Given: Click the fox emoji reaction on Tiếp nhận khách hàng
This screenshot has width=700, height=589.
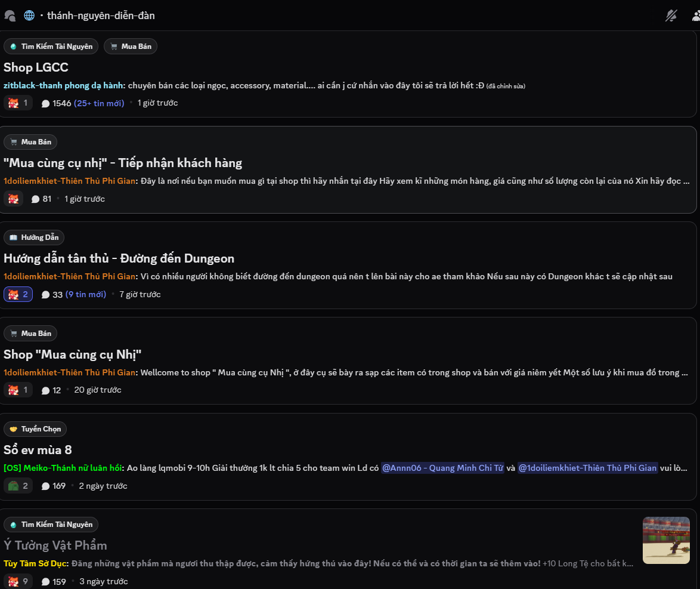Looking at the screenshot, I should point(13,199).
